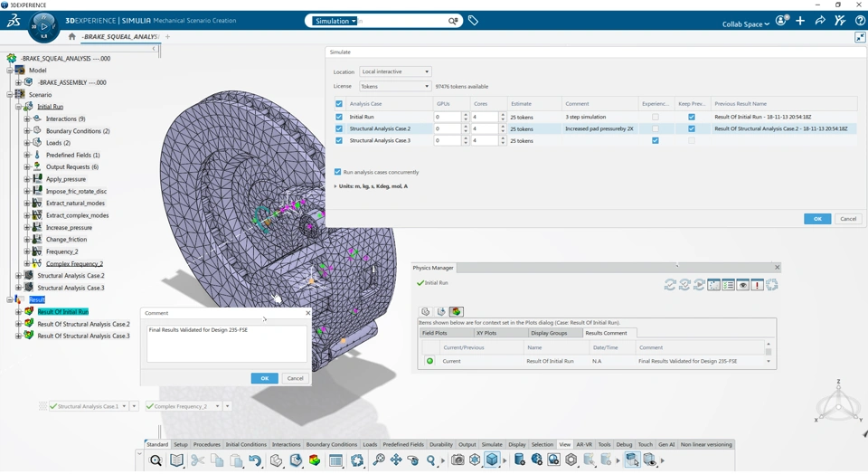Image resolution: width=868 pixels, height=474 pixels.
Task: Click OK in the Simulate dialog
Action: (817, 219)
